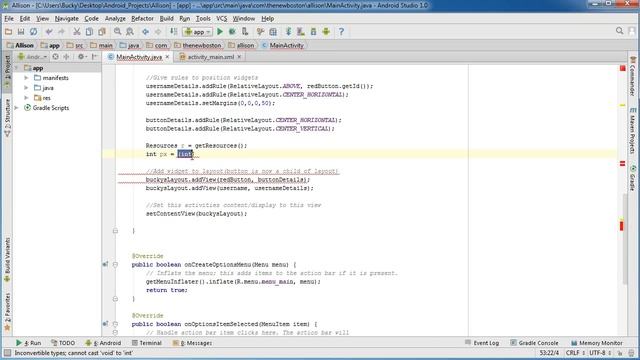Screen dimensions: 640x360
Task: Click the Forward navigation arrow icon
Action: coord(158,31)
